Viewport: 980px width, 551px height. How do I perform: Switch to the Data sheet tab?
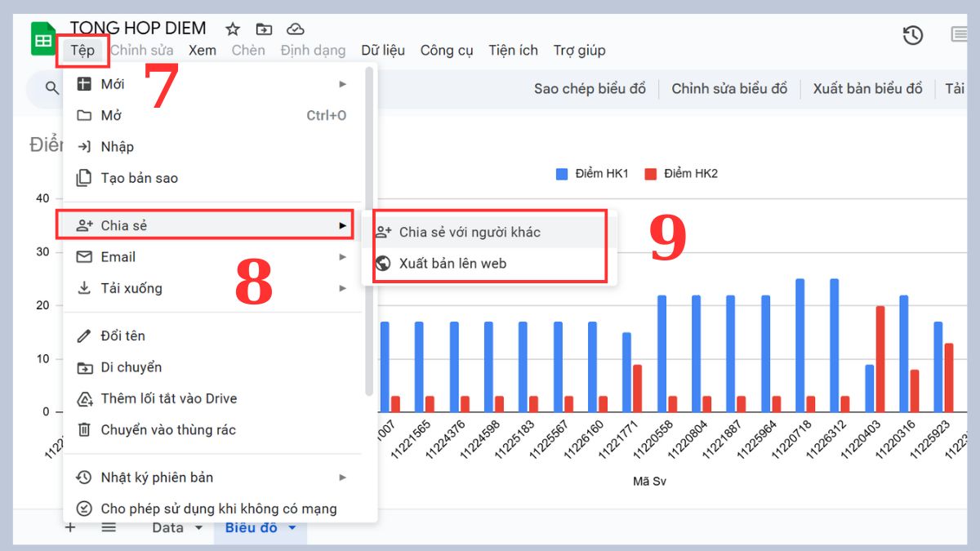pos(168,527)
